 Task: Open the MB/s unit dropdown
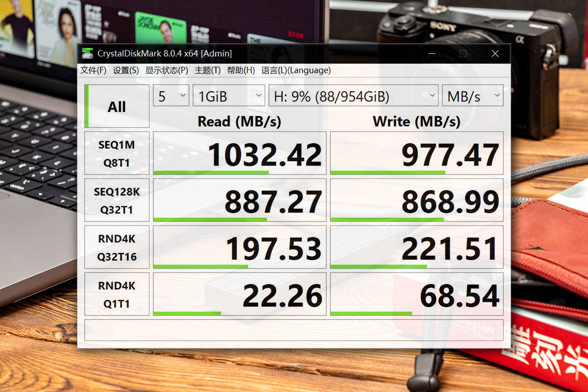coord(473,96)
